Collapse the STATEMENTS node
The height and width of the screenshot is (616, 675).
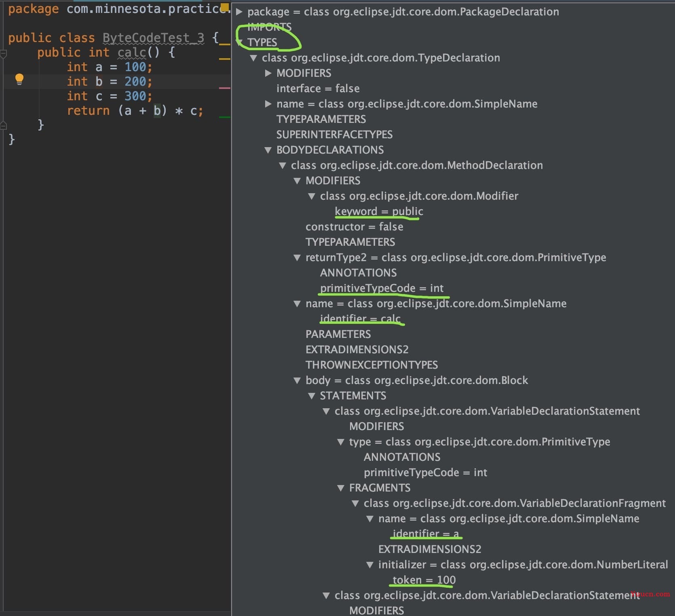pyautogui.click(x=312, y=396)
